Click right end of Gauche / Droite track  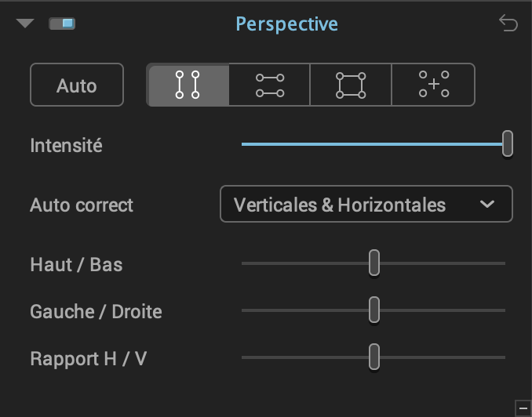pos(504,310)
